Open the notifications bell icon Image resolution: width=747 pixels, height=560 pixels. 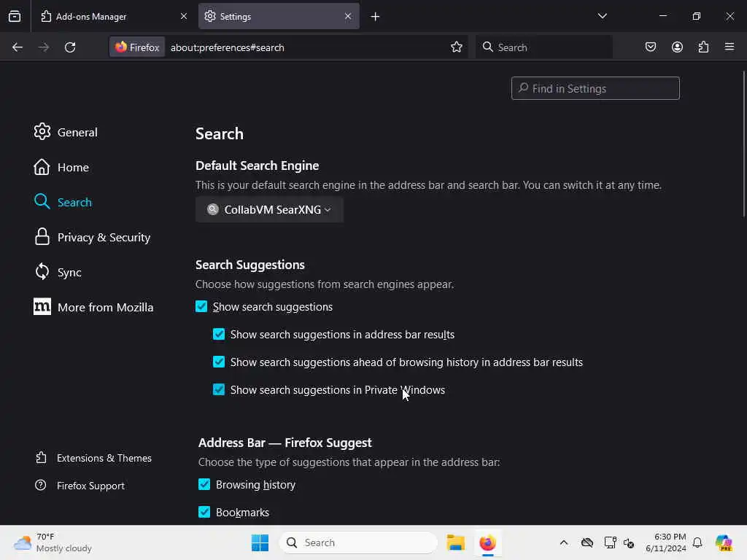click(697, 542)
